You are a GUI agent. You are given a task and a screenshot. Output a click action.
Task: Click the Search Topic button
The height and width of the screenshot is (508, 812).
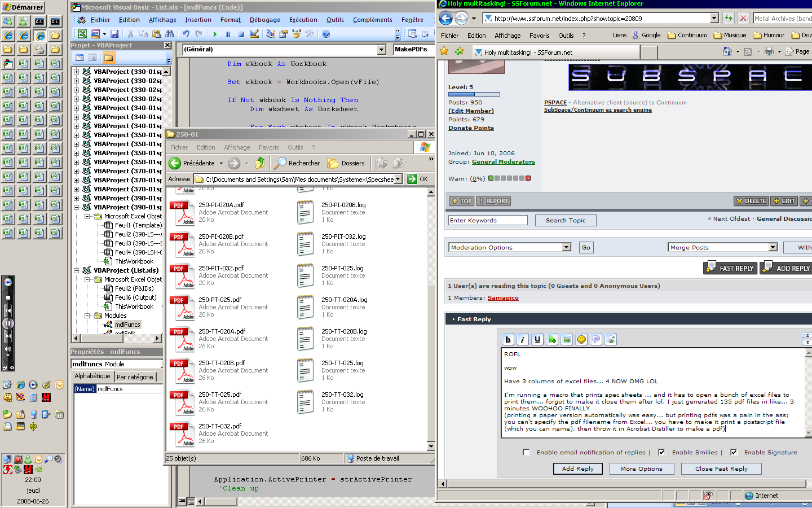point(566,220)
